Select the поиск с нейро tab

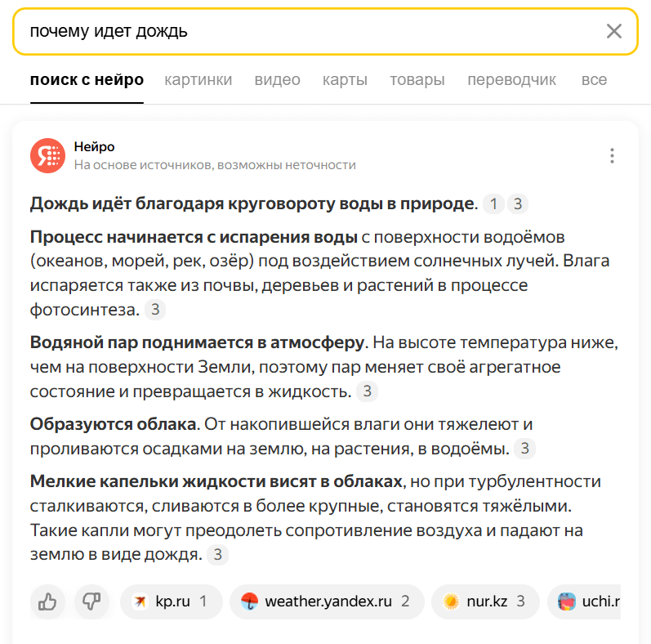click(x=87, y=79)
